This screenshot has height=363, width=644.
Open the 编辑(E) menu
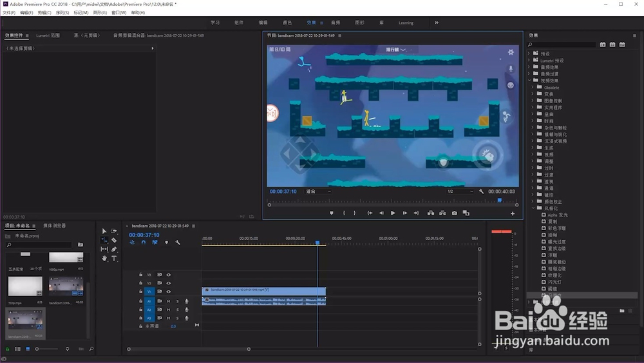point(26,13)
